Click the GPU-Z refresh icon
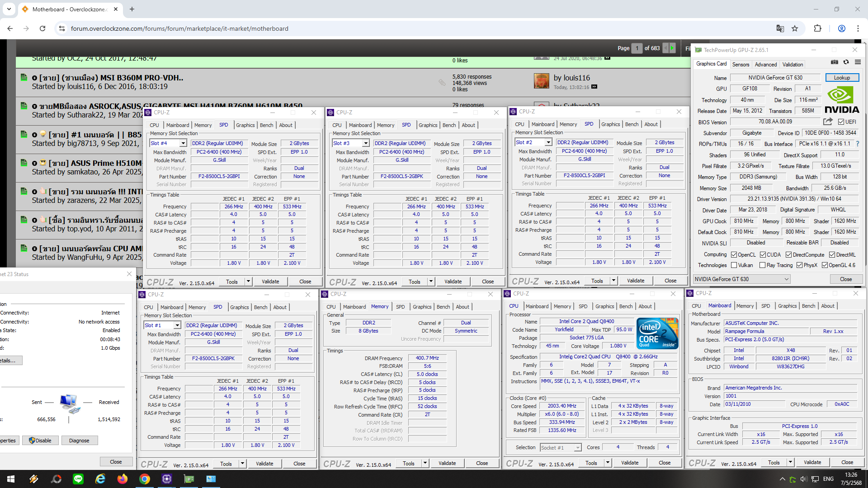The image size is (868, 488). (846, 62)
